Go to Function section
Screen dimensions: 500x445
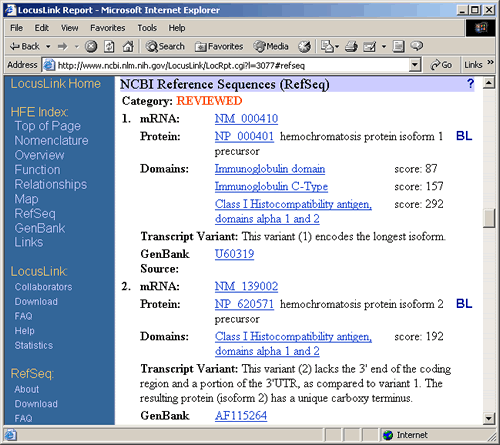(x=37, y=170)
